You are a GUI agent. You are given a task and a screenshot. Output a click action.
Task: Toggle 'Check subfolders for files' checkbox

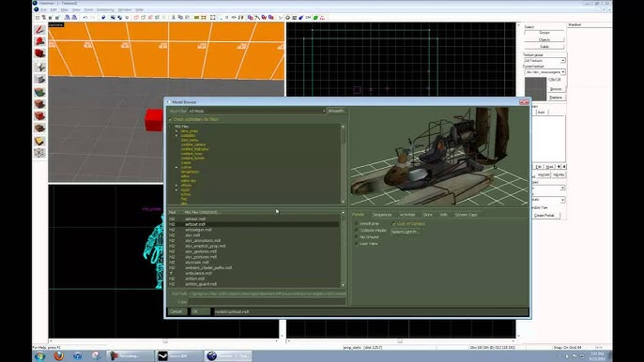[x=171, y=119]
